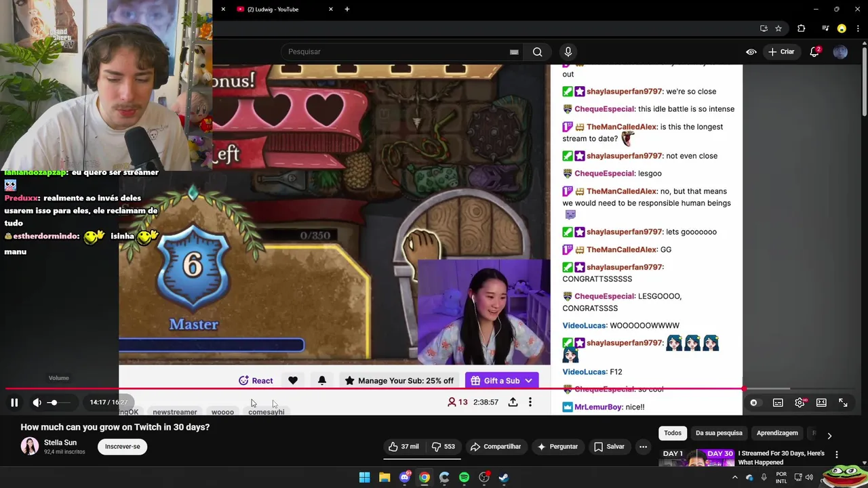Show more chips with right arrow
The image size is (868, 488).
click(829, 436)
